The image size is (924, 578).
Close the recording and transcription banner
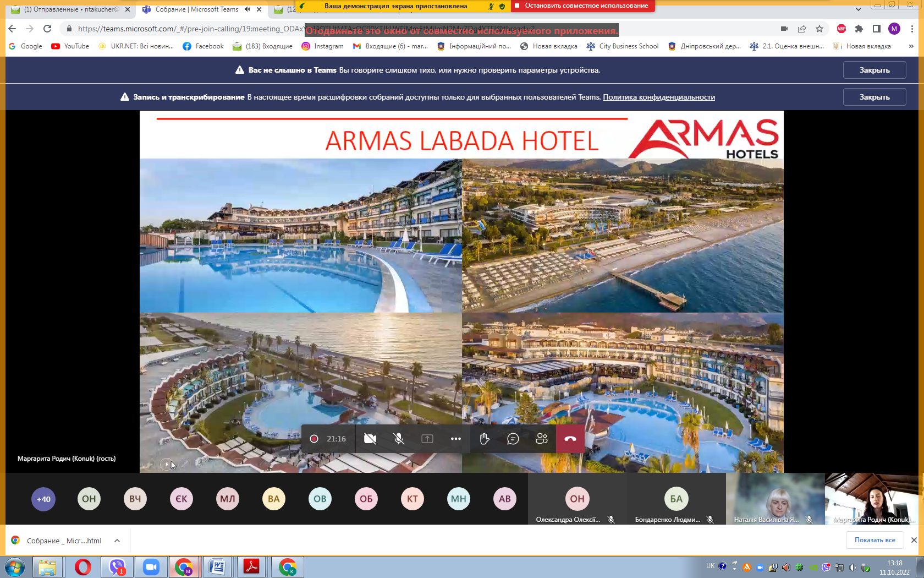pos(875,97)
